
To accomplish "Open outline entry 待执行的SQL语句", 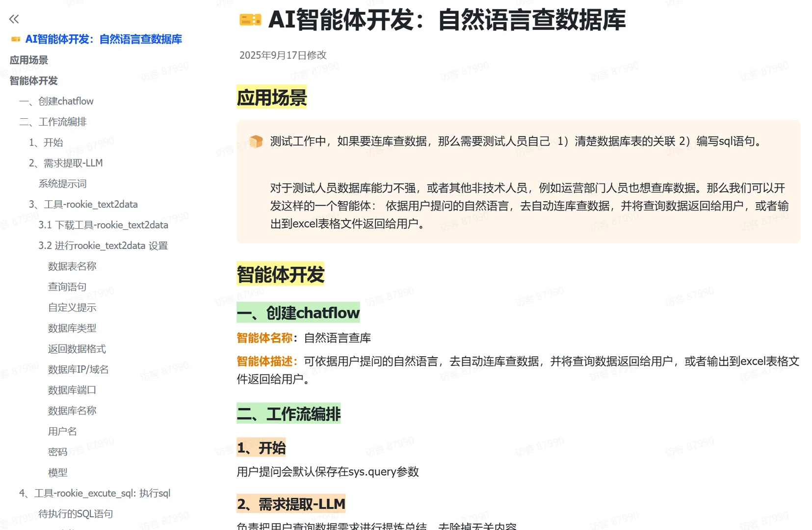I will pos(76,513).
